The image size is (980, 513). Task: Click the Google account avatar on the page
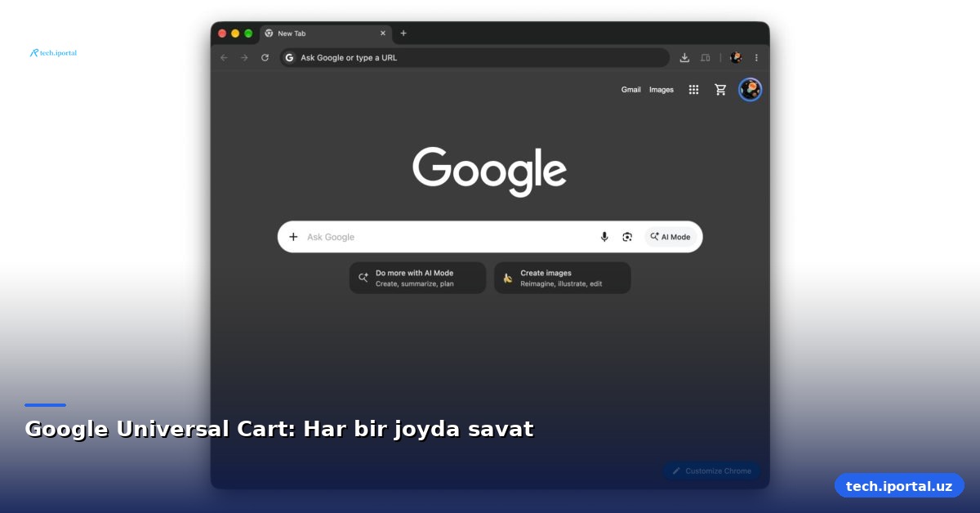[751, 90]
